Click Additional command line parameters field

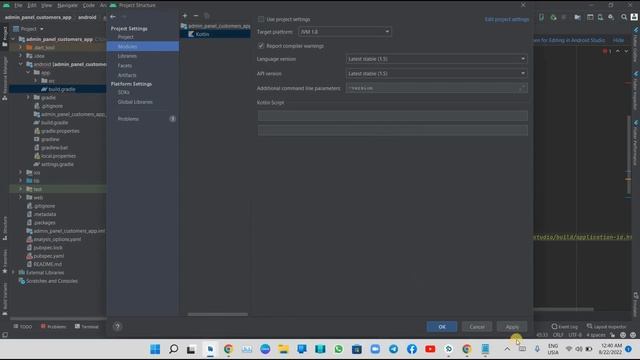pos(436,88)
